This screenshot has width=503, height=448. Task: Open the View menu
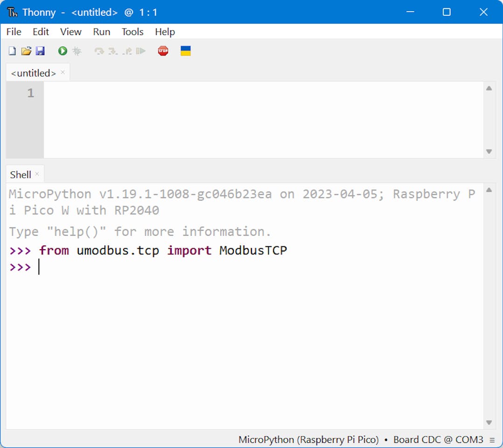(x=70, y=32)
